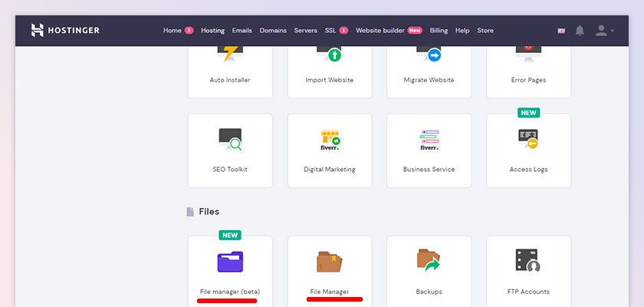Click the New badge beside Website builder
The image size is (644, 307).
tap(415, 31)
